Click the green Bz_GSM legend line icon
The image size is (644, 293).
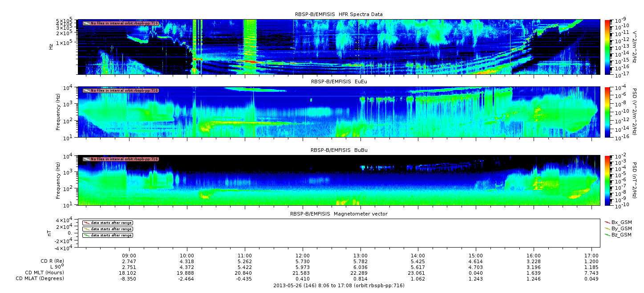coord(608,235)
